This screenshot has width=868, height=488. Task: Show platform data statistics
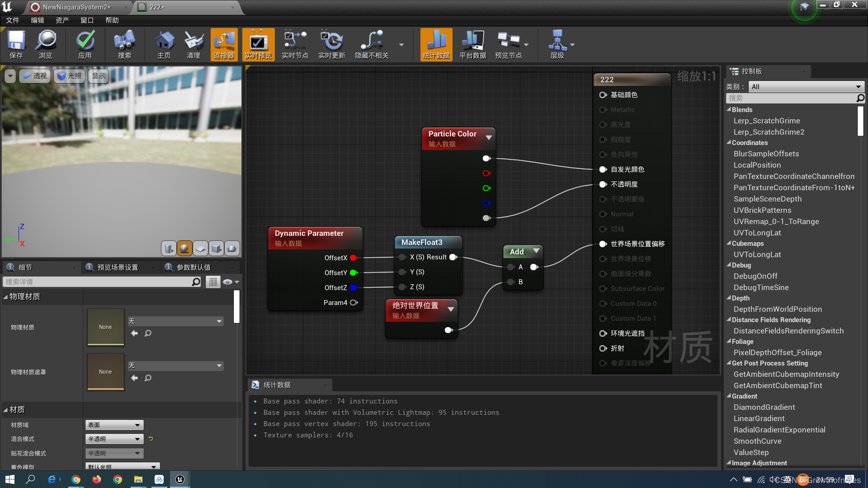click(472, 44)
